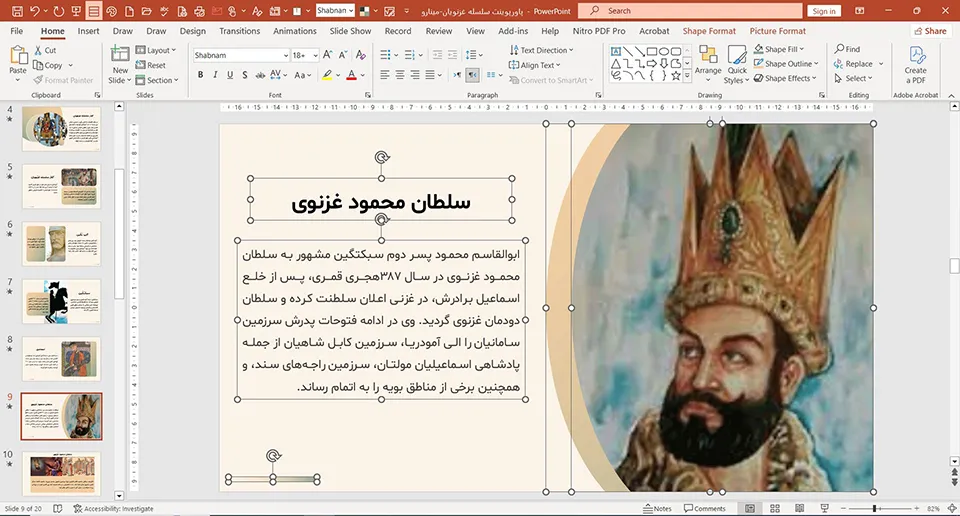
Task: Align text to the left
Action: pos(384,75)
